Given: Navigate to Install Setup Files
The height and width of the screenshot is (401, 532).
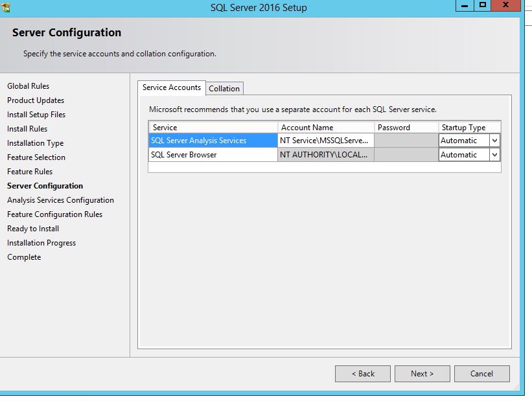Looking at the screenshot, I should [x=37, y=115].
